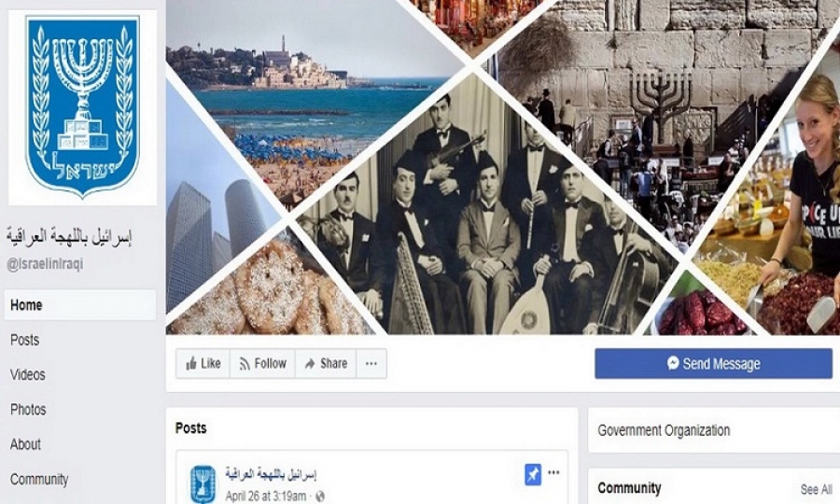Follow the page via Follow button
This screenshot has height=504, width=840.
click(262, 364)
